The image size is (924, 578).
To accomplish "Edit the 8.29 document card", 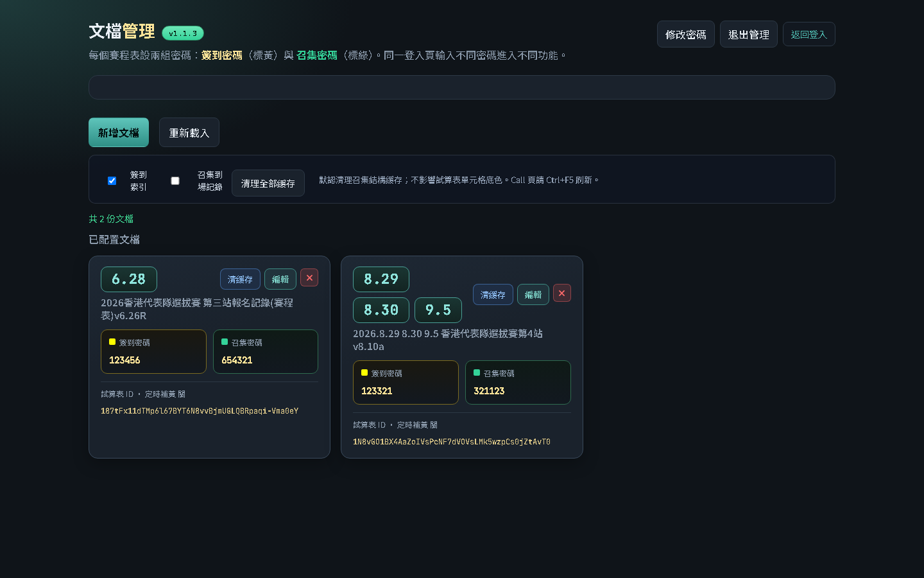I will [533, 295].
